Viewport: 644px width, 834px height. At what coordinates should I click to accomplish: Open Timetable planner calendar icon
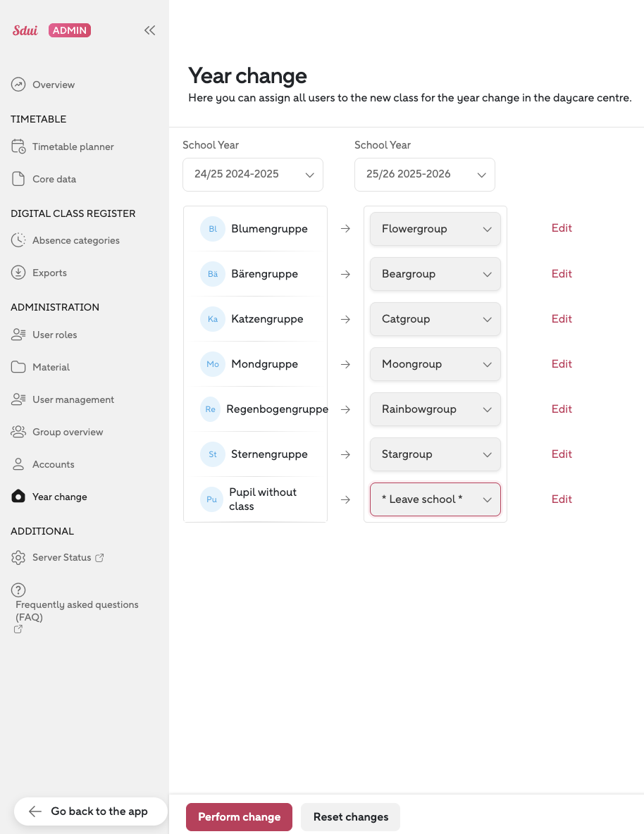pyautogui.click(x=18, y=147)
